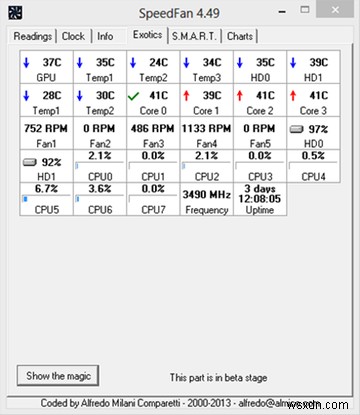This screenshot has height=415, width=360.
Task: Click the blue arrow next to 39C HD1
Action: coord(293,62)
